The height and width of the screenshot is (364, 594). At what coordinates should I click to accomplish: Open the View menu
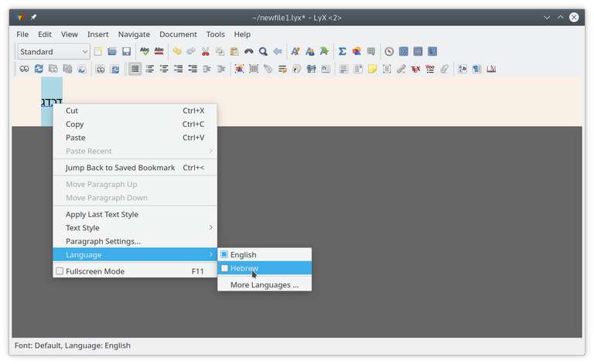tap(70, 35)
